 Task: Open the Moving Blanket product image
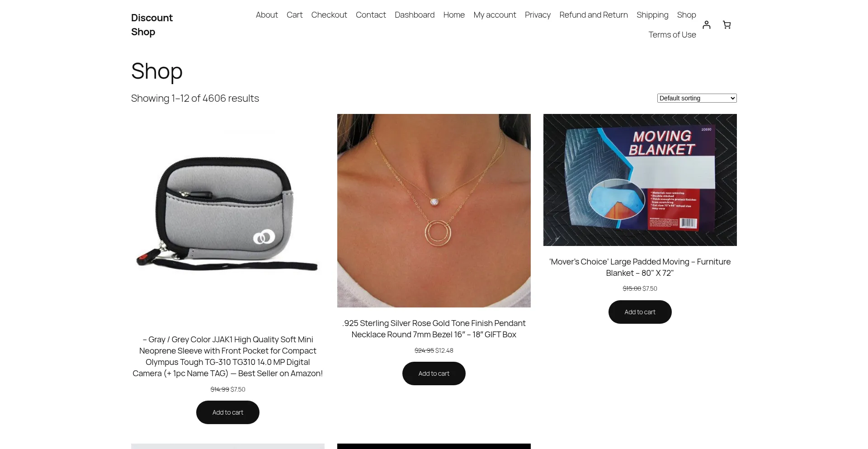point(640,180)
